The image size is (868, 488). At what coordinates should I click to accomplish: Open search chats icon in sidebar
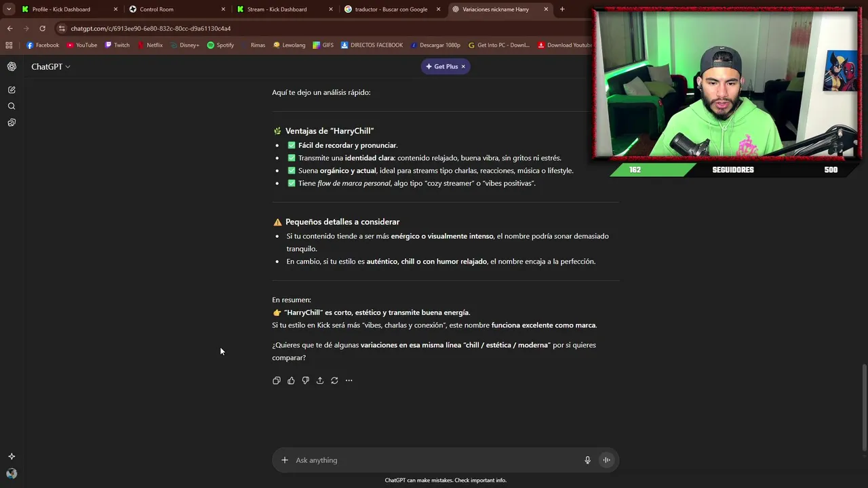pyautogui.click(x=12, y=106)
